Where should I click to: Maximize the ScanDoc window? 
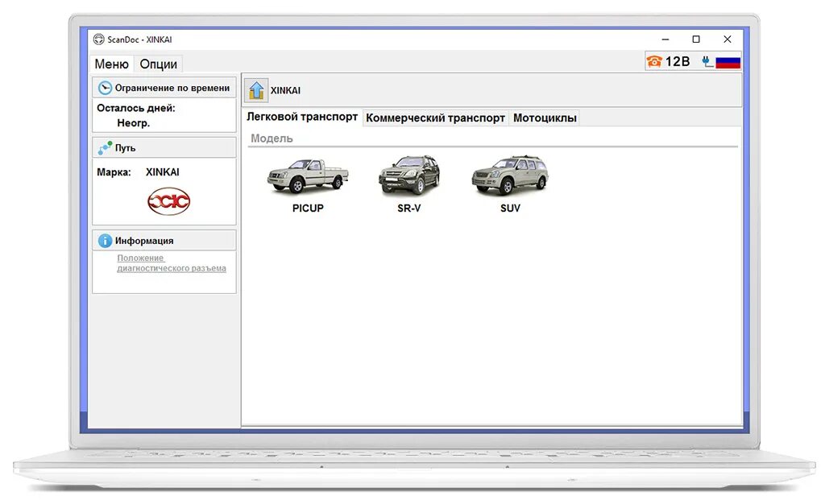(x=696, y=39)
